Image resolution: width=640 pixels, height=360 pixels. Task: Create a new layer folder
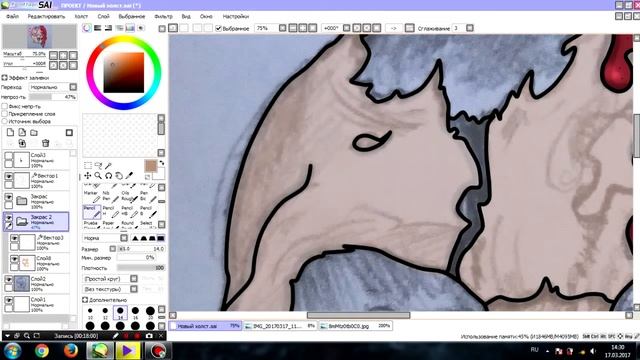(34, 132)
